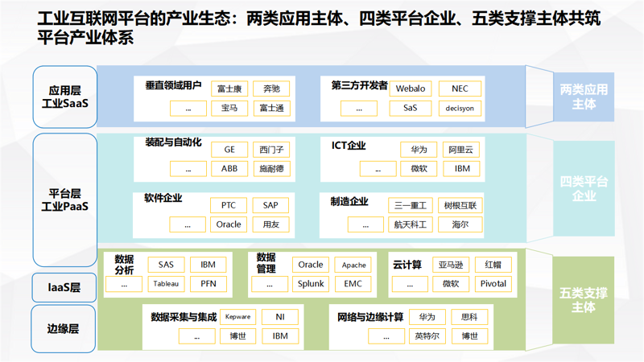The height and width of the screenshot is (362, 644).
Task: Select the 垂直领域用户 heading
Action: pos(173,85)
